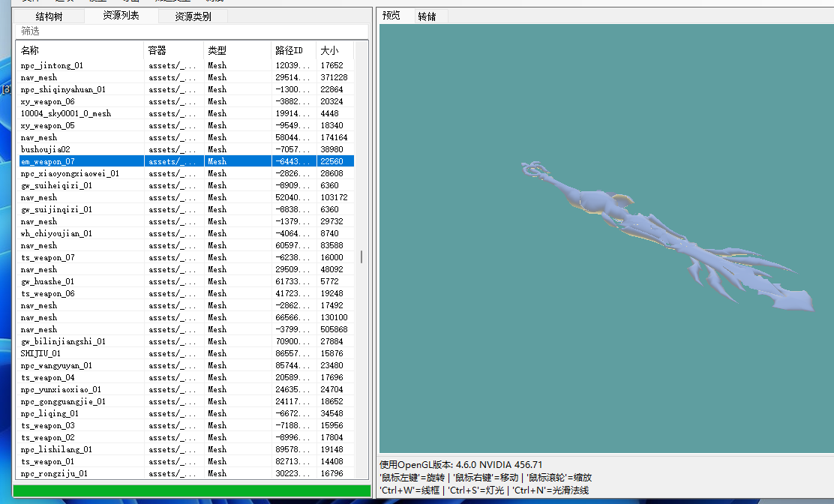The image size is (834, 504).
Task: Select the npc_gongguangjie_01 row
Action: click(x=187, y=401)
